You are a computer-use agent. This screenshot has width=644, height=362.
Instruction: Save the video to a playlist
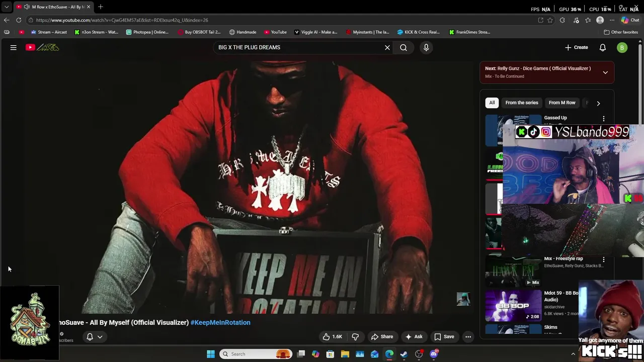click(444, 337)
